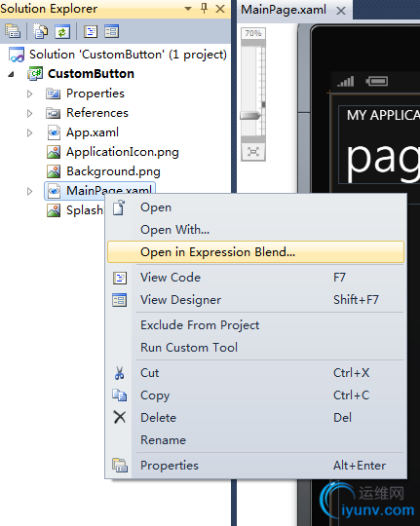Close the MainPage.xaml document tab
The width and height of the screenshot is (420, 526).
pos(341,11)
